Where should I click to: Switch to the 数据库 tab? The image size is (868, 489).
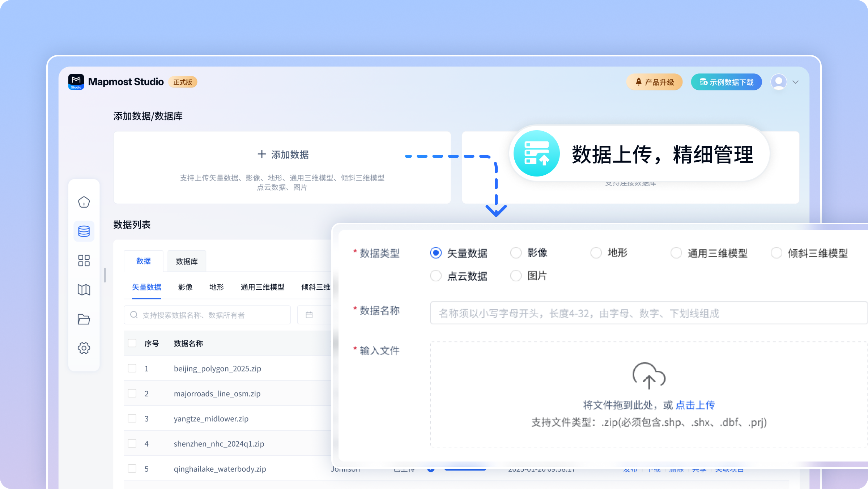187,261
